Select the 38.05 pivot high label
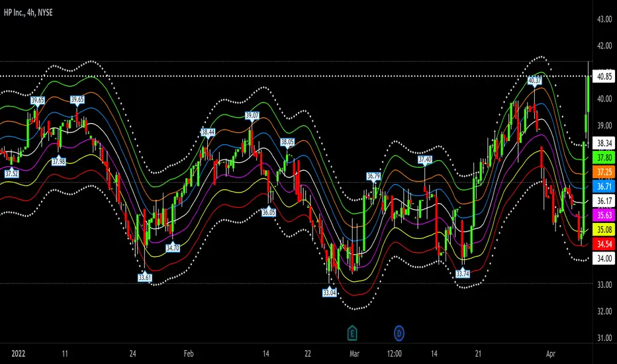Image resolution: width=617 pixels, height=364 pixels. tap(287, 142)
